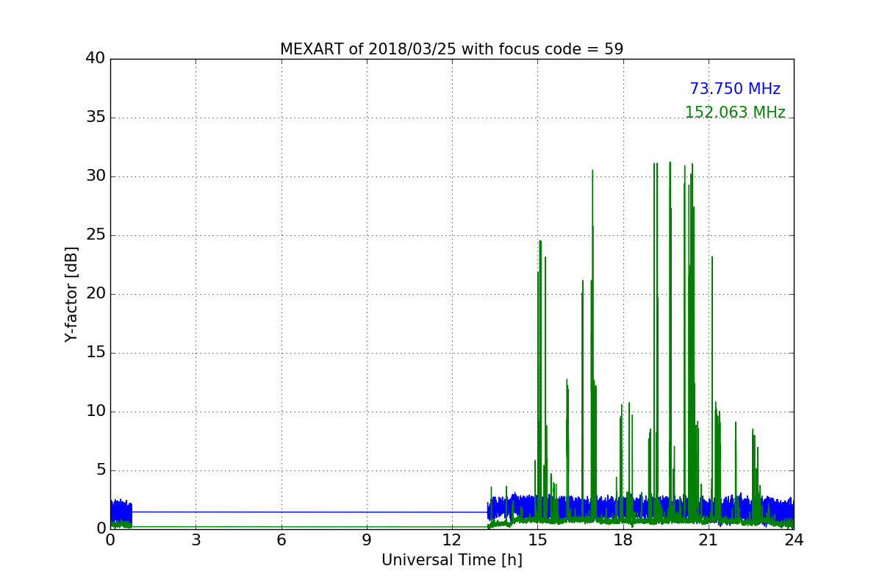Viewport: 882px width, 588px height.
Task: Click the y-axis tick label 25
Action: 96,235
